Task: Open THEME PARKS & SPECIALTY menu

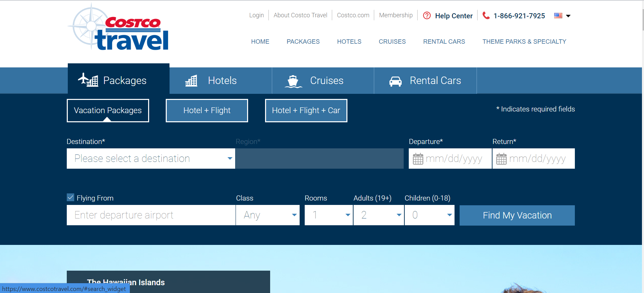Action: 524,42
